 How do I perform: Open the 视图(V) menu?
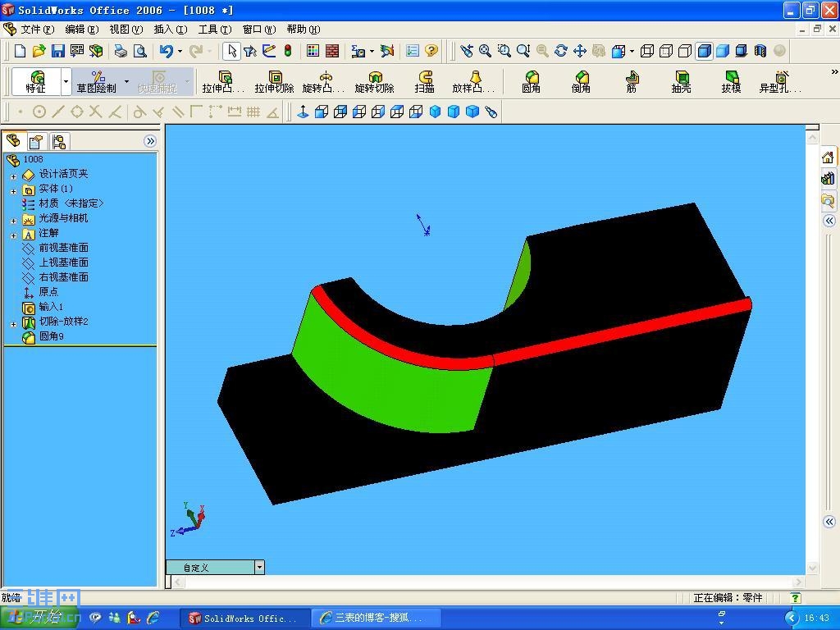click(126, 30)
